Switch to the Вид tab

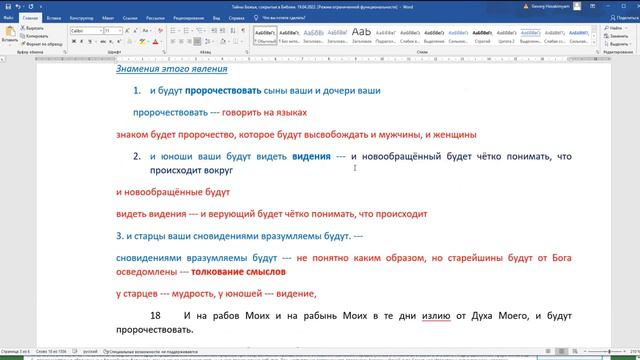[x=216, y=18]
